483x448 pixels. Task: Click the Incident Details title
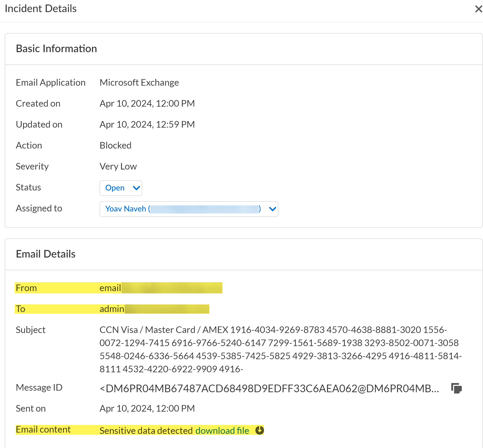tap(41, 9)
